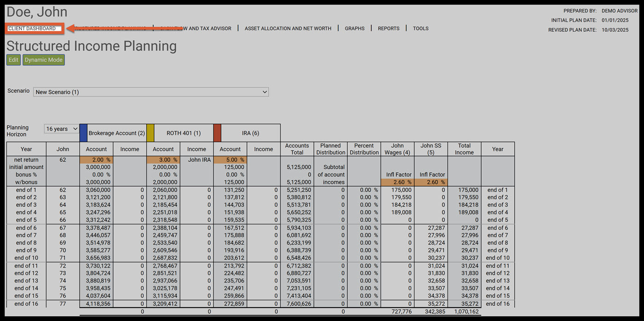Open the Tools menu
Viewport: 644px width, 321px height.
421,29
